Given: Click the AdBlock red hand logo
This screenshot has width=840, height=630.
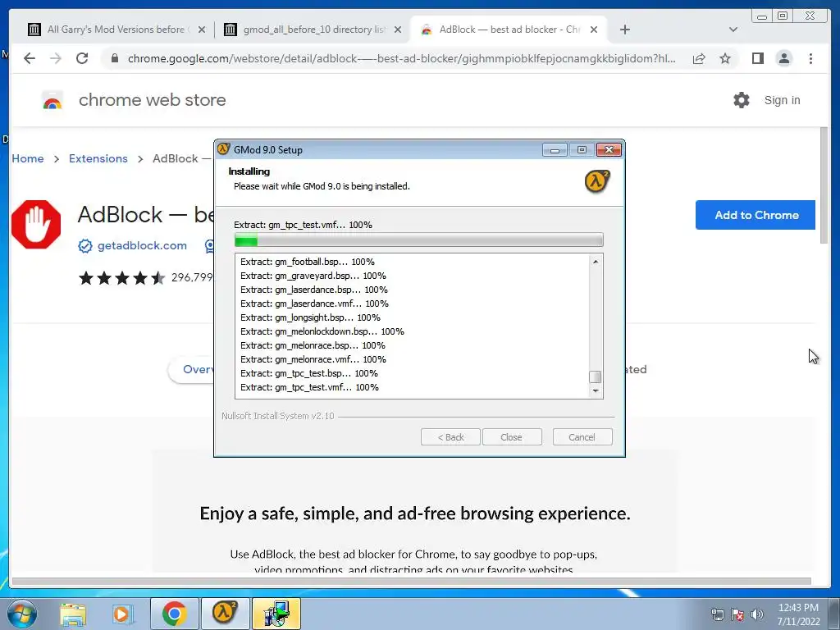Looking at the screenshot, I should pos(36,225).
